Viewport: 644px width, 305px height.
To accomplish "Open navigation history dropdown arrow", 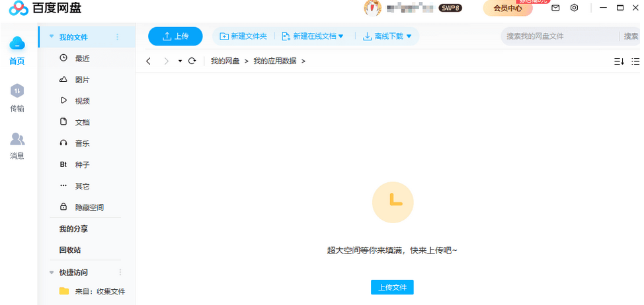I will pos(180,61).
